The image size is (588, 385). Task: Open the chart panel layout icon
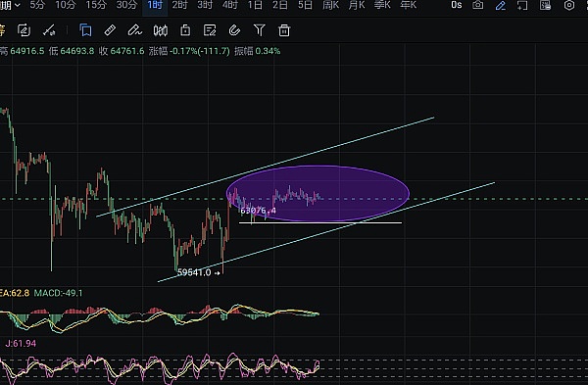[x=545, y=5]
